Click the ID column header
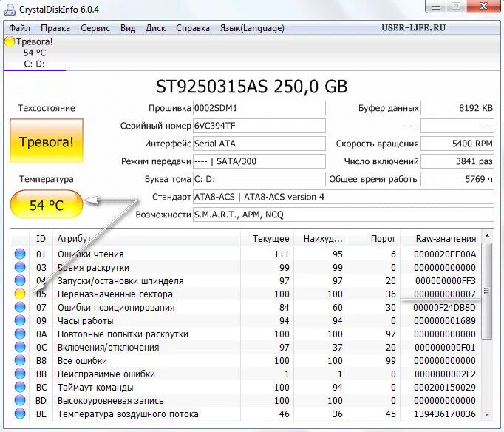 point(41,238)
